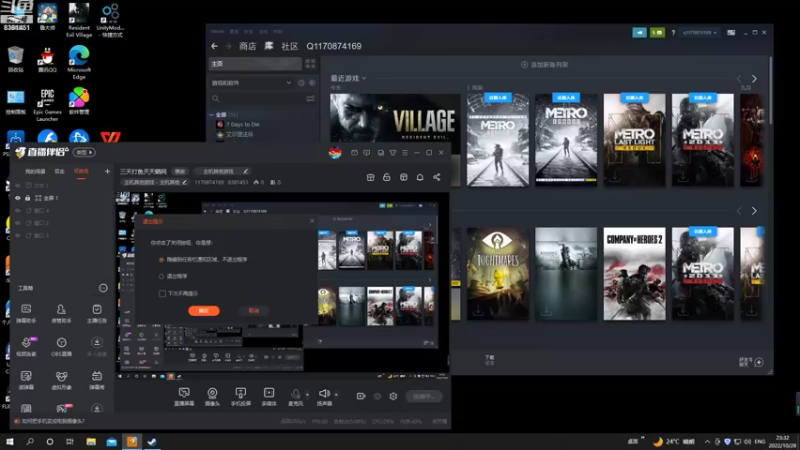Open Steam account name dropdown
Screen dimensions: 800x450
pos(699,32)
